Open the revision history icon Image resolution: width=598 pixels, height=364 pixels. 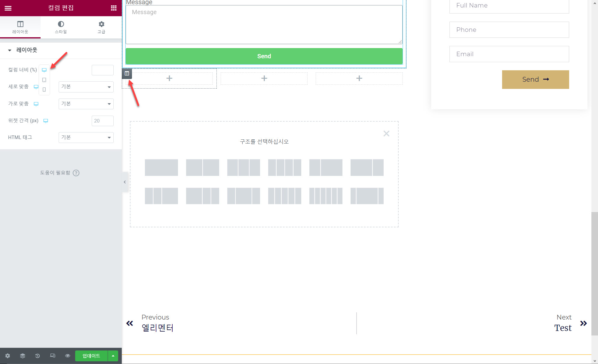pyautogui.click(x=38, y=356)
